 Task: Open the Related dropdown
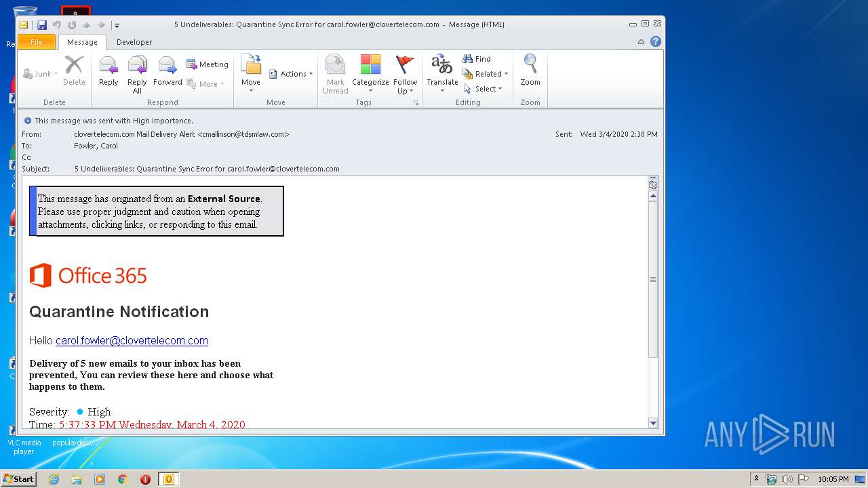pyautogui.click(x=486, y=74)
